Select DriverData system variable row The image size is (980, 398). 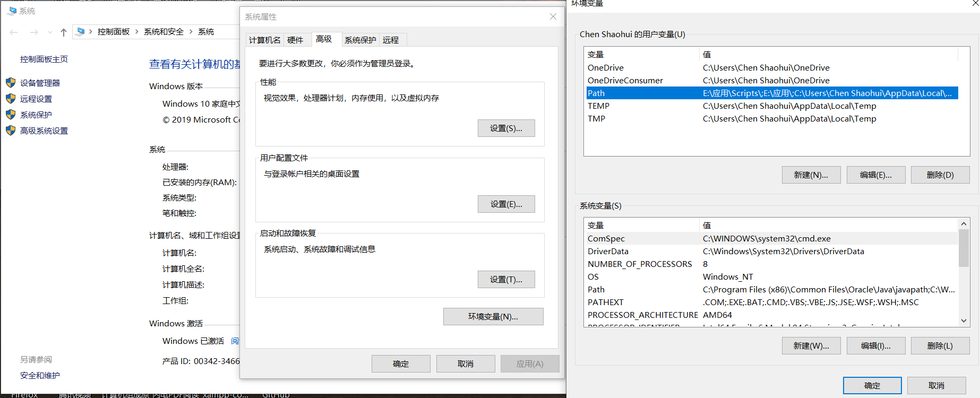tap(772, 251)
